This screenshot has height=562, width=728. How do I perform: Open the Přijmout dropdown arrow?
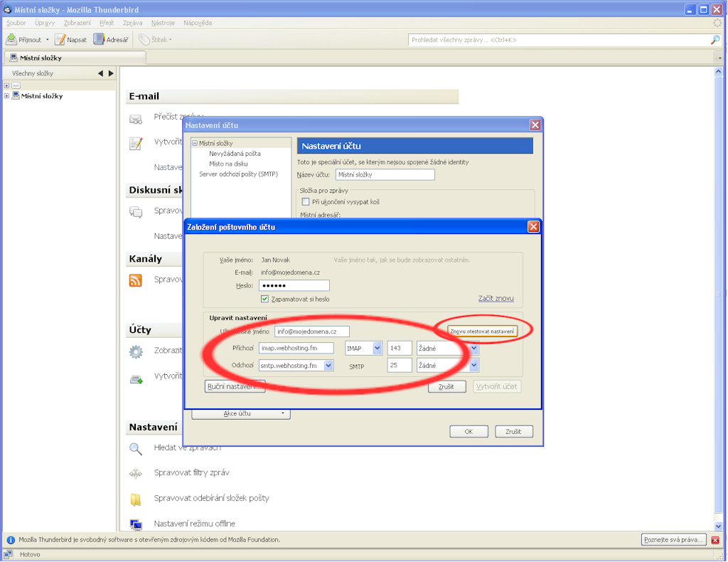coord(48,39)
